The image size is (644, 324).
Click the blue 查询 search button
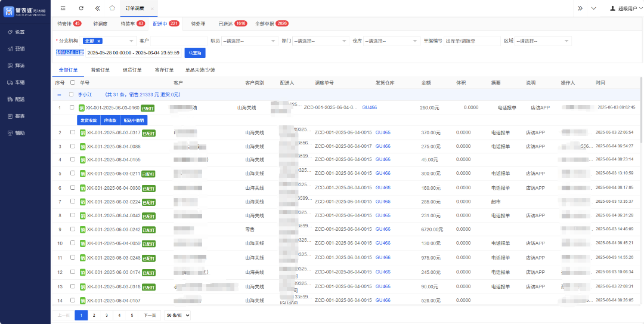(195, 53)
